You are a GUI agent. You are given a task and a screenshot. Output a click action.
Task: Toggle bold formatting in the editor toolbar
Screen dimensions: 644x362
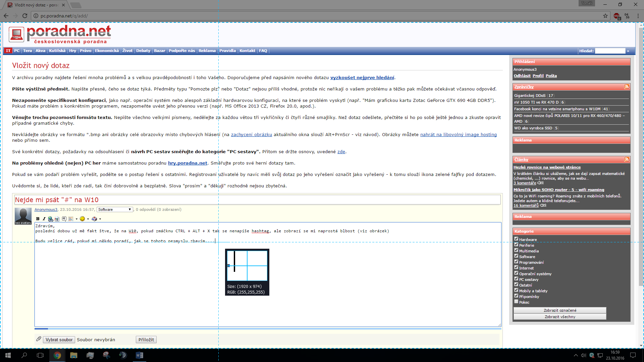point(38,219)
